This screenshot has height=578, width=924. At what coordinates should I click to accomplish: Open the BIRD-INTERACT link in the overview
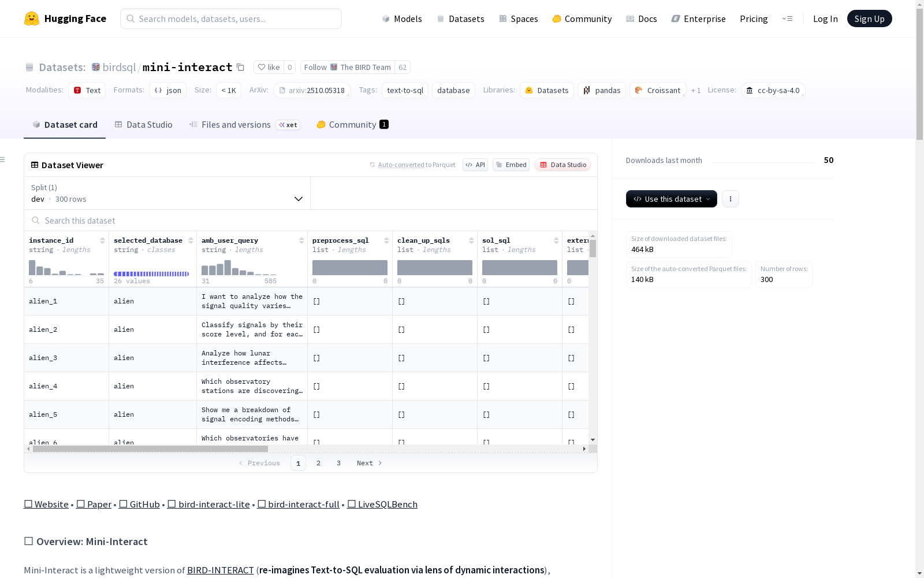221,570
